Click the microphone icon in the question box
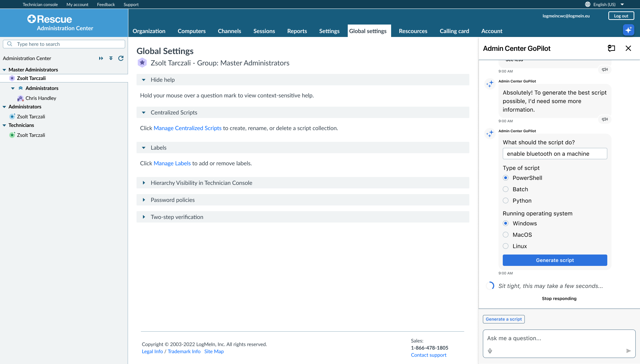Screen dimensions: 640x364 490,351
